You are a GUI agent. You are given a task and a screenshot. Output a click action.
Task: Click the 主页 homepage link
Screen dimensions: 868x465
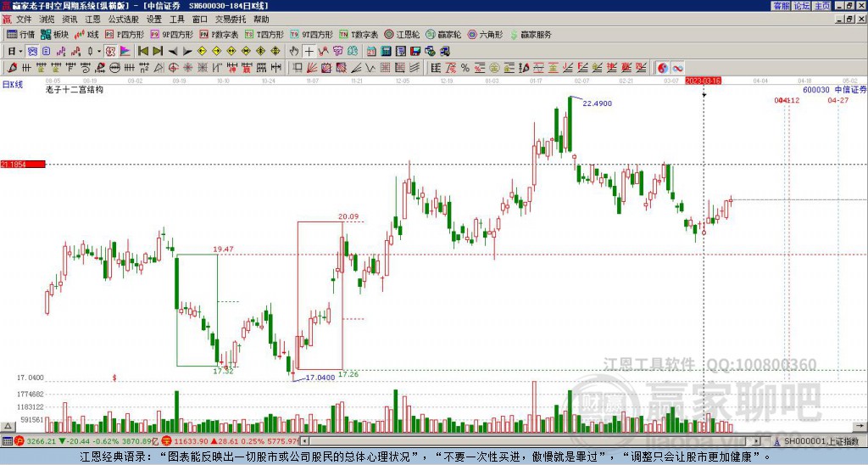[x=822, y=6]
